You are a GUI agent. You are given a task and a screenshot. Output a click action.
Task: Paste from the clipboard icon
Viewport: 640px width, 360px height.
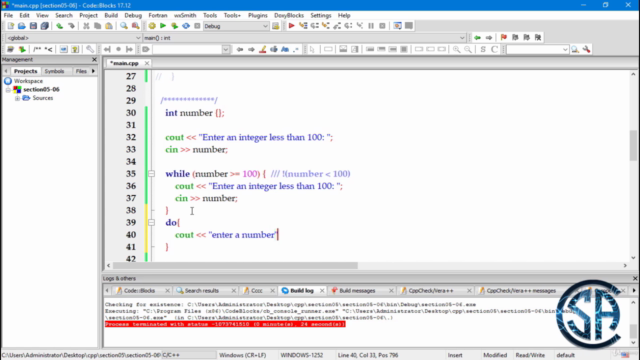click(x=109, y=26)
